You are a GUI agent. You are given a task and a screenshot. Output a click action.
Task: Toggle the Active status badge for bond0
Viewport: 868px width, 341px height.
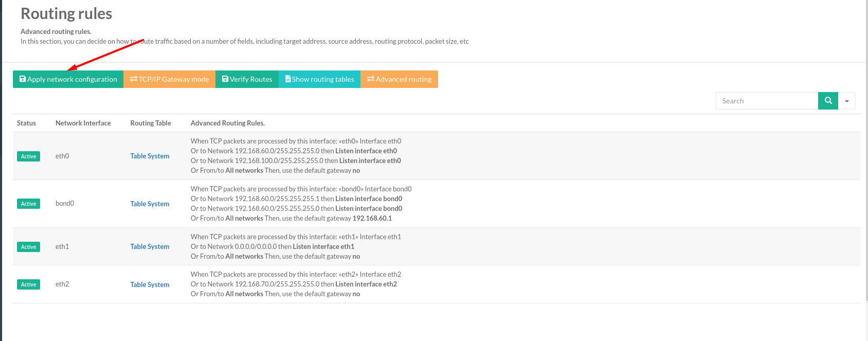coord(29,204)
